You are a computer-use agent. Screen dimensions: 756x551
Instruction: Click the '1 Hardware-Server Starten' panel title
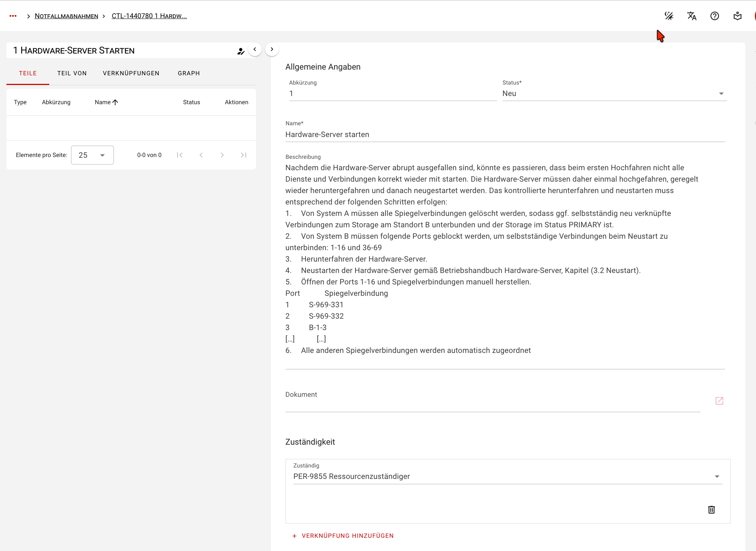[74, 51]
